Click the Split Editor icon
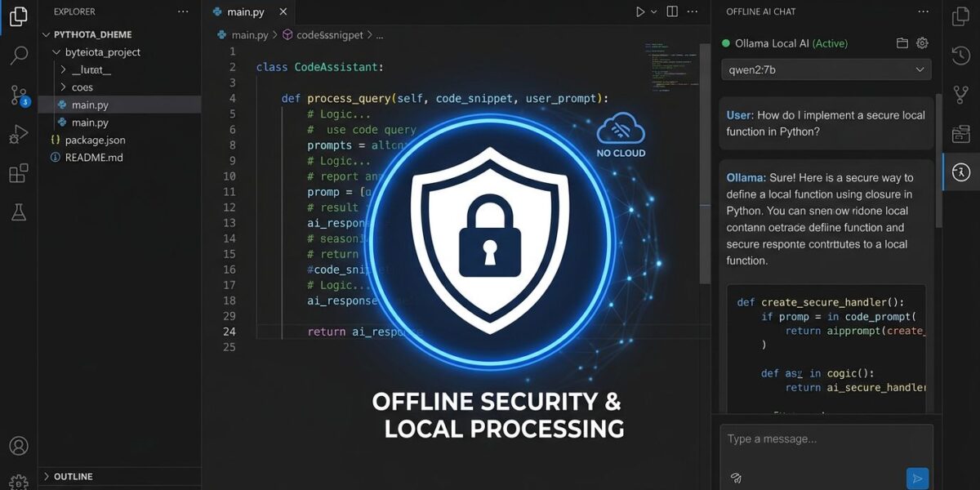Viewport: 980px width, 490px height. point(672,11)
